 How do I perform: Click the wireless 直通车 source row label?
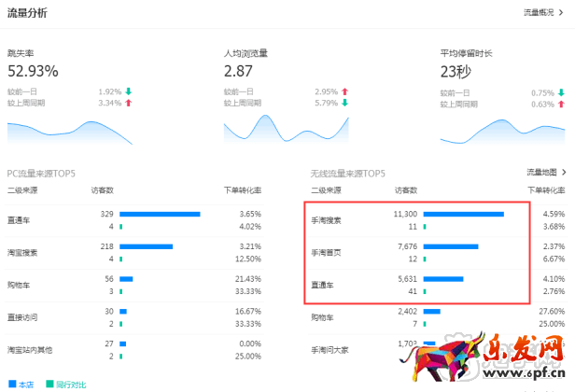tap(322, 285)
